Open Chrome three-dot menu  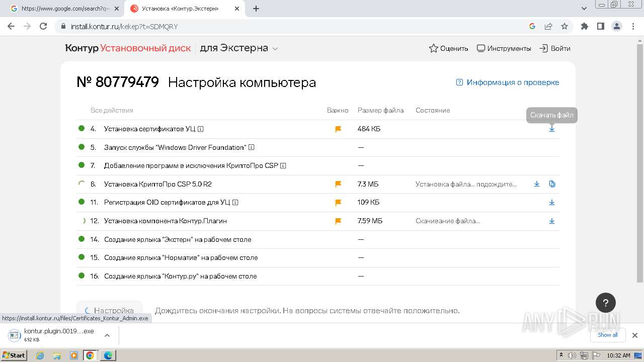pos(632,26)
